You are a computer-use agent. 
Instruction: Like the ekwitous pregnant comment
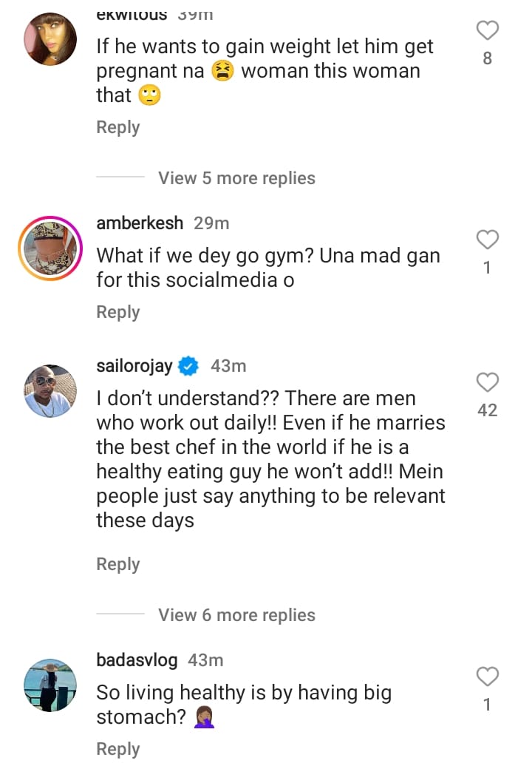point(487,31)
